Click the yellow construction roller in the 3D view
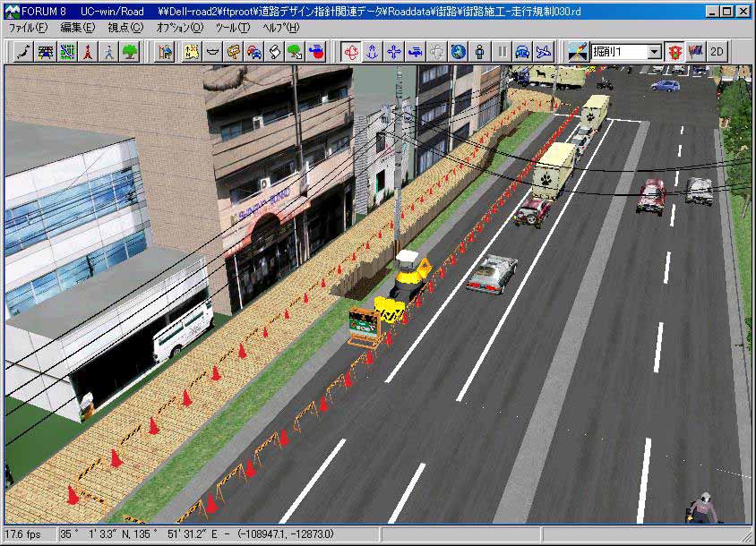Screen dimensions: 756x546 point(410,273)
